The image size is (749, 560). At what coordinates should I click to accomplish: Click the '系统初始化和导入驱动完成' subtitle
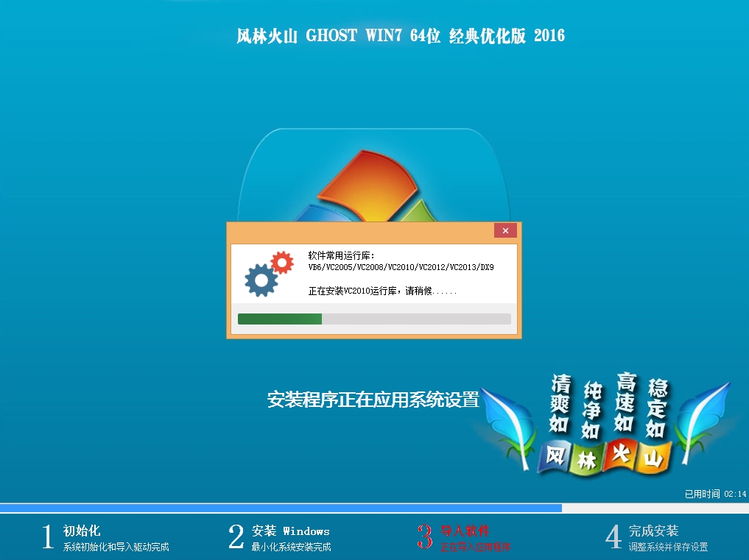[x=116, y=547]
